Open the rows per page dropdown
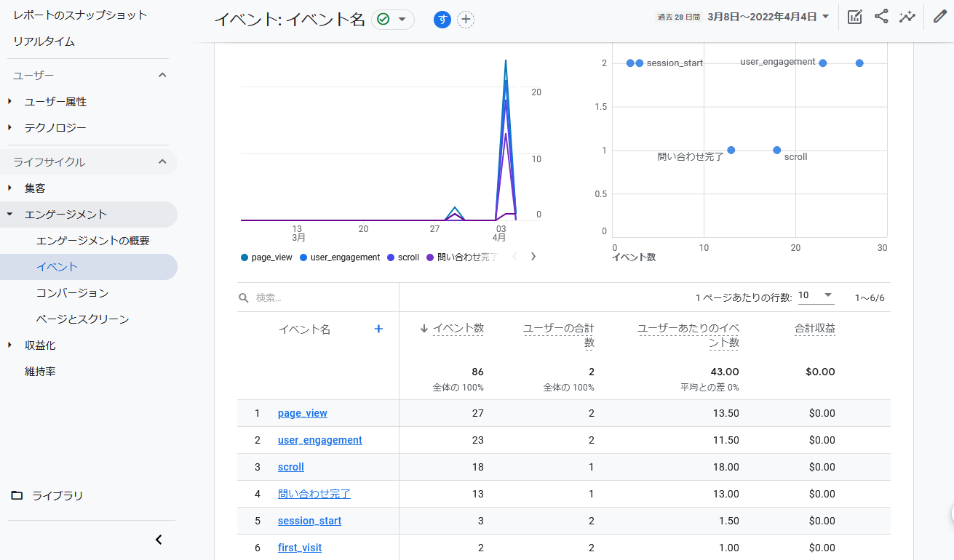Image resolution: width=954 pixels, height=560 pixels. tap(816, 295)
